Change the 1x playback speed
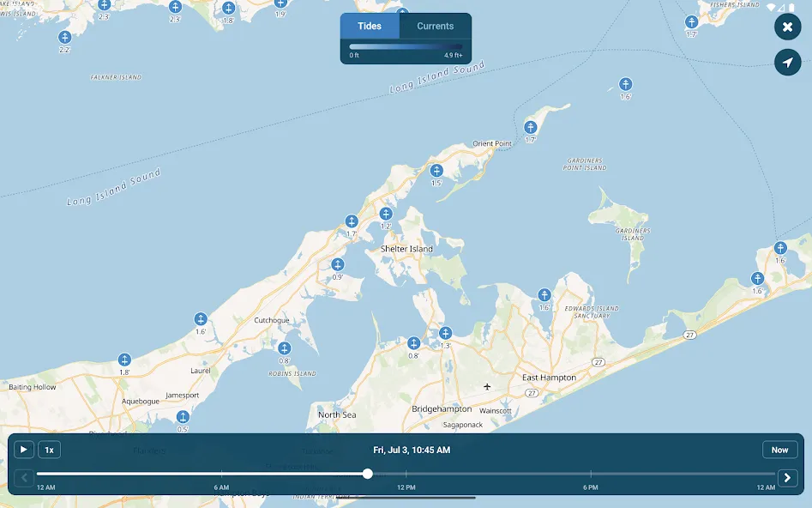The image size is (812, 508). tap(49, 450)
